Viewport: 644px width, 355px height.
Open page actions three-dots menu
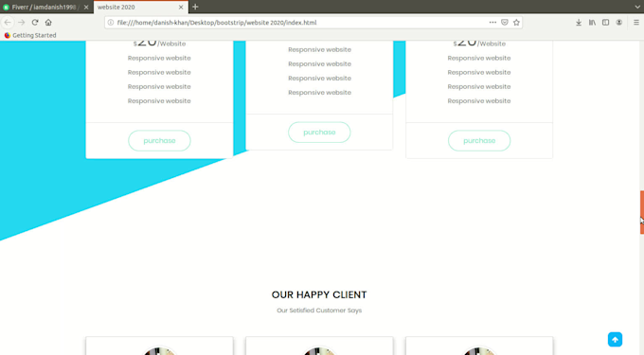click(x=492, y=22)
